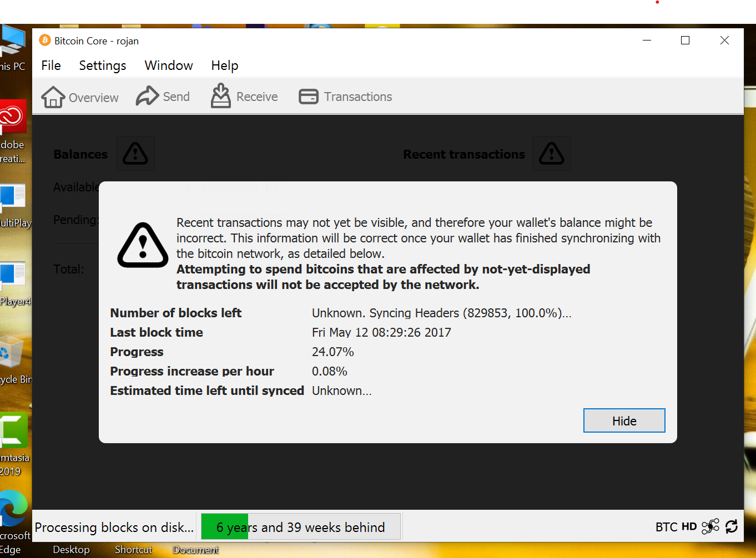Click the network connections icon in status bar

tap(710, 526)
